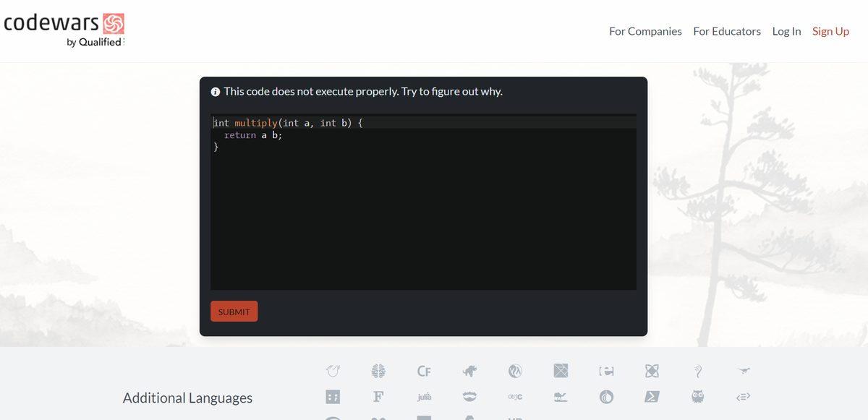The height and width of the screenshot is (420, 868).
Task: Click the owl language icon
Action: [x=697, y=397]
